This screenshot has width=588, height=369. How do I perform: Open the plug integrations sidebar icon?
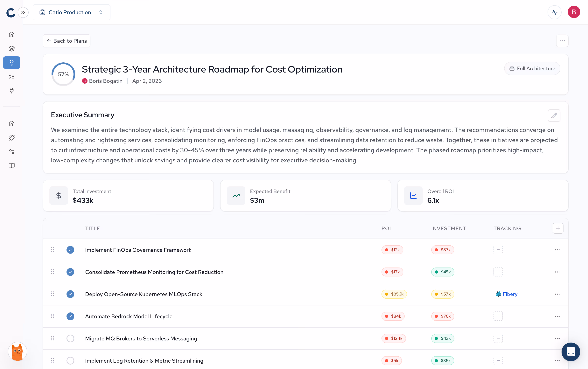click(x=11, y=91)
